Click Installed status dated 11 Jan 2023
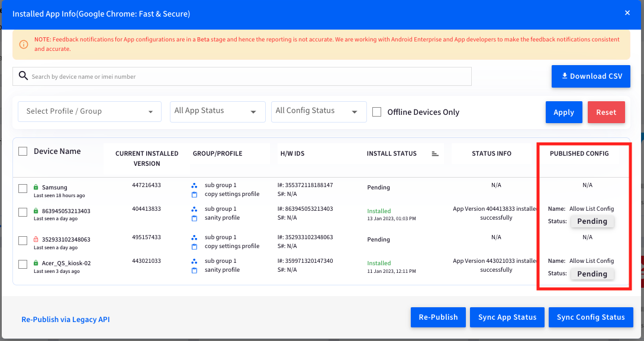 379,263
